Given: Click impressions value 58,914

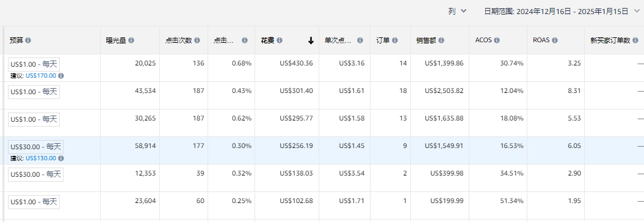Looking at the screenshot, I should click(x=145, y=146).
